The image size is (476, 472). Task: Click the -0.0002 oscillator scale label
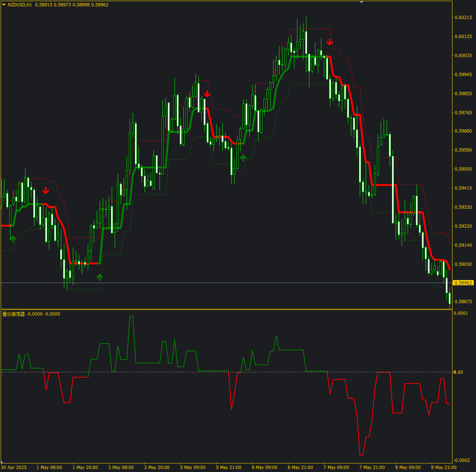click(461, 460)
